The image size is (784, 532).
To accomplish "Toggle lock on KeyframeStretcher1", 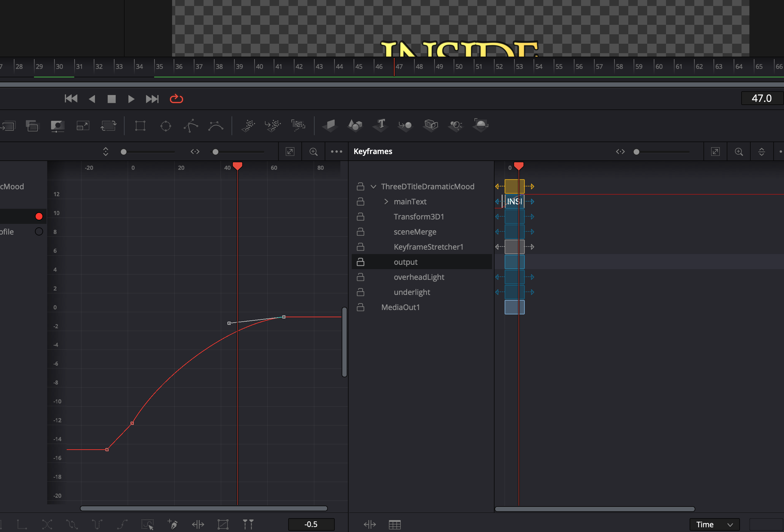I will 360,247.
